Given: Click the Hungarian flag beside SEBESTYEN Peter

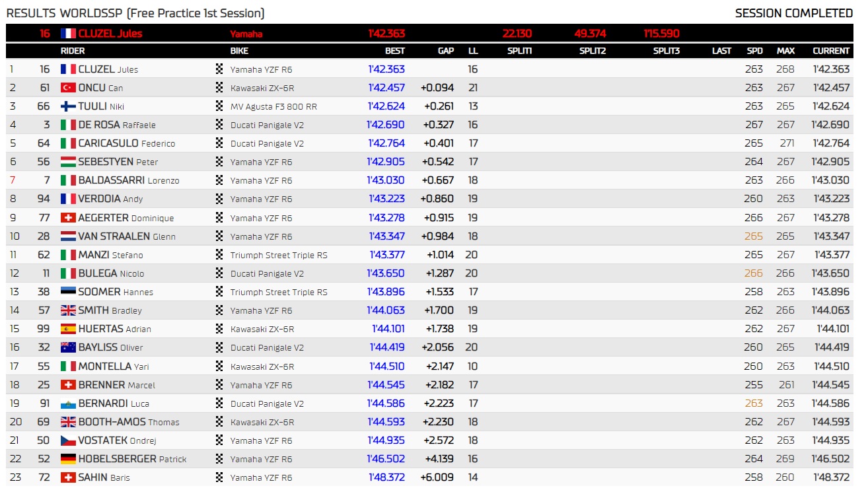Looking at the screenshot, I should (68, 162).
